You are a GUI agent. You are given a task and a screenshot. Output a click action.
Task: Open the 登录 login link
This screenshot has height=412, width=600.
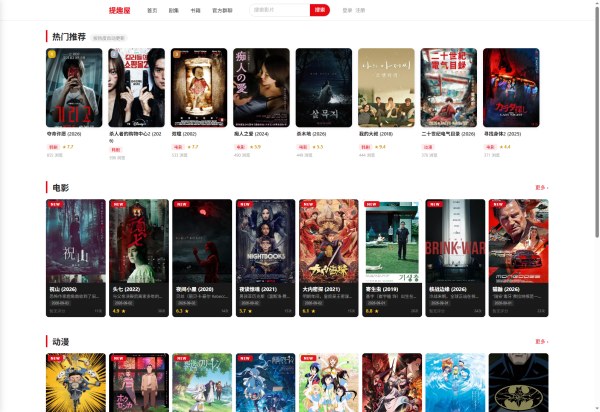(347, 10)
